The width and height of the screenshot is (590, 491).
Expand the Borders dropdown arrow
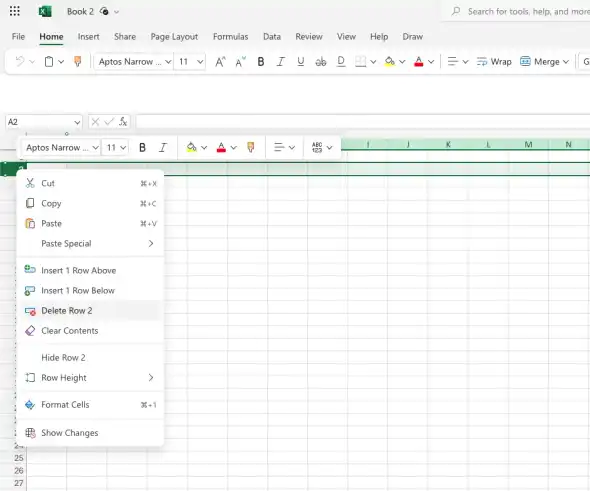[373, 62]
